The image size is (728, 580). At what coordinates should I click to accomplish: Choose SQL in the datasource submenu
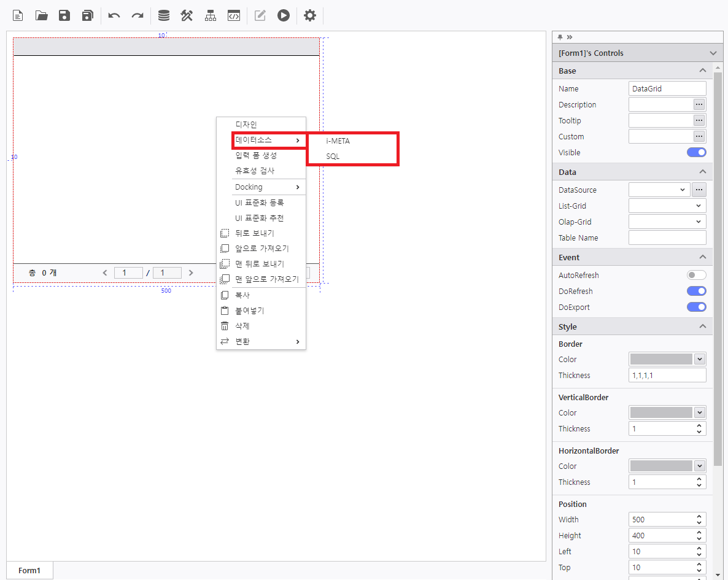(333, 156)
